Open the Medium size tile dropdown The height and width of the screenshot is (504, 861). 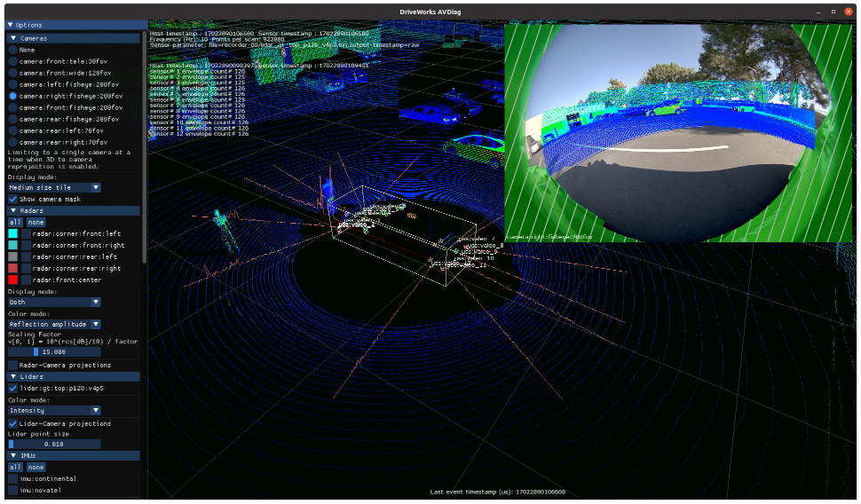pos(54,187)
